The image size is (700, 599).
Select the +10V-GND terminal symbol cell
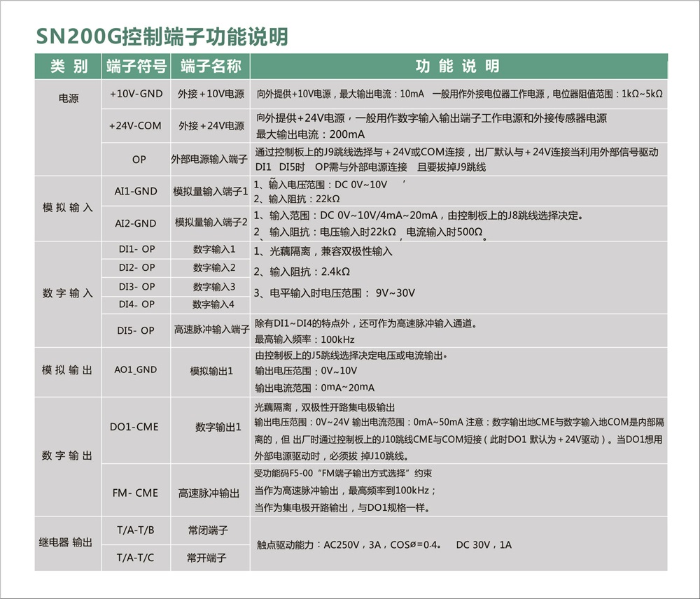point(136,94)
